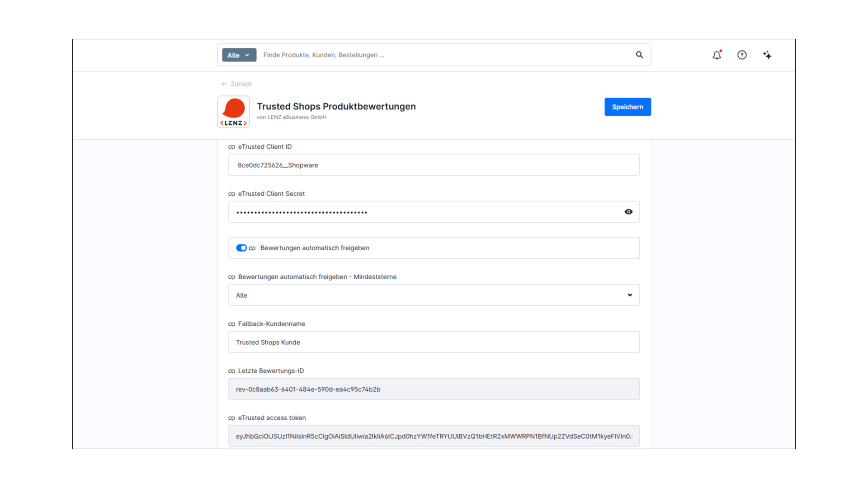Go back via the Zurück link
This screenshot has height=488, width=868.
pyautogui.click(x=236, y=84)
